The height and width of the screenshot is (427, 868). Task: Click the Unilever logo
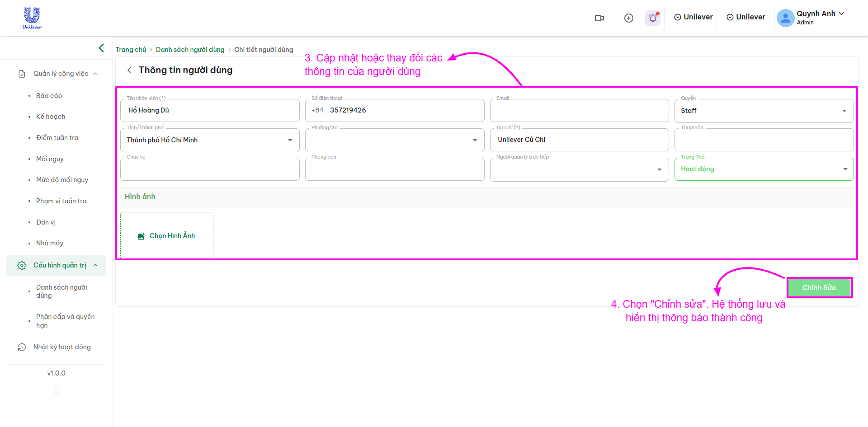click(x=32, y=18)
